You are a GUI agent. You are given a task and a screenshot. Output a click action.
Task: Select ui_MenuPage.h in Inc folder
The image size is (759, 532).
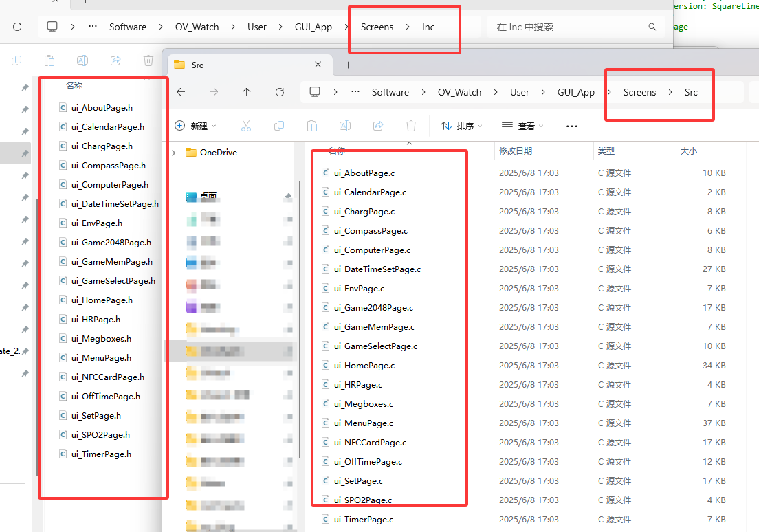pos(101,358)
